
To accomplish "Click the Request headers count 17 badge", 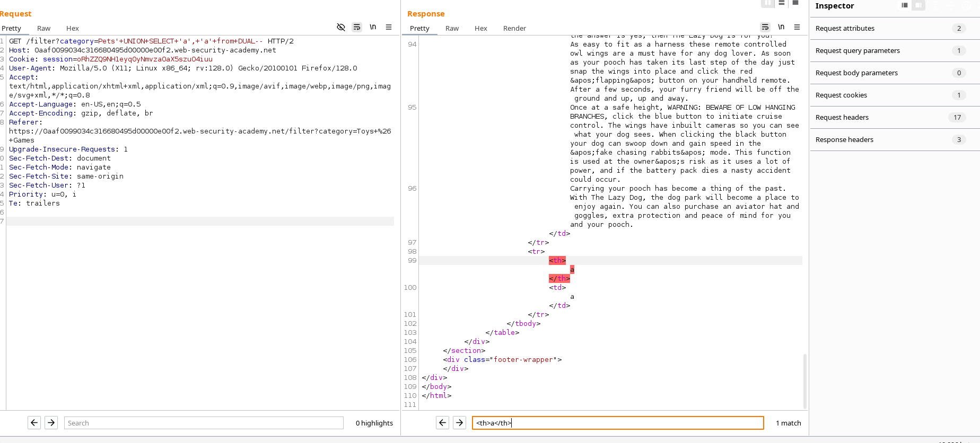I will pyautogui.click(x=957, y=118).
